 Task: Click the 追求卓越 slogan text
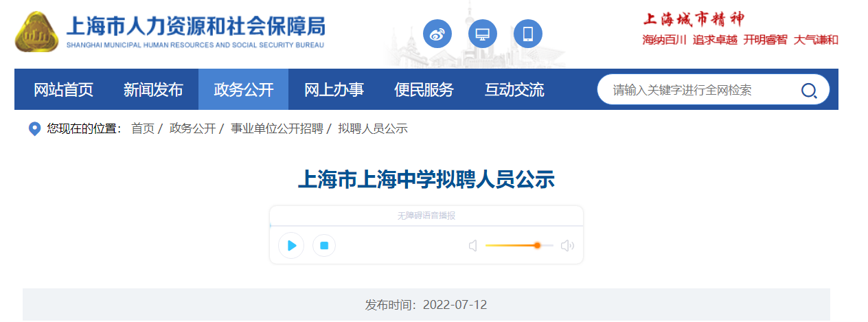[715, 40]
